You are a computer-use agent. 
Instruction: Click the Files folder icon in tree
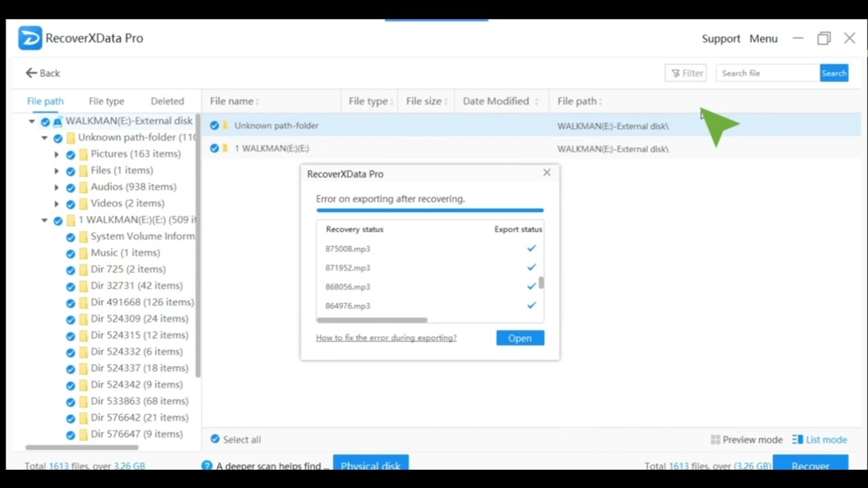tap(83, 171)
